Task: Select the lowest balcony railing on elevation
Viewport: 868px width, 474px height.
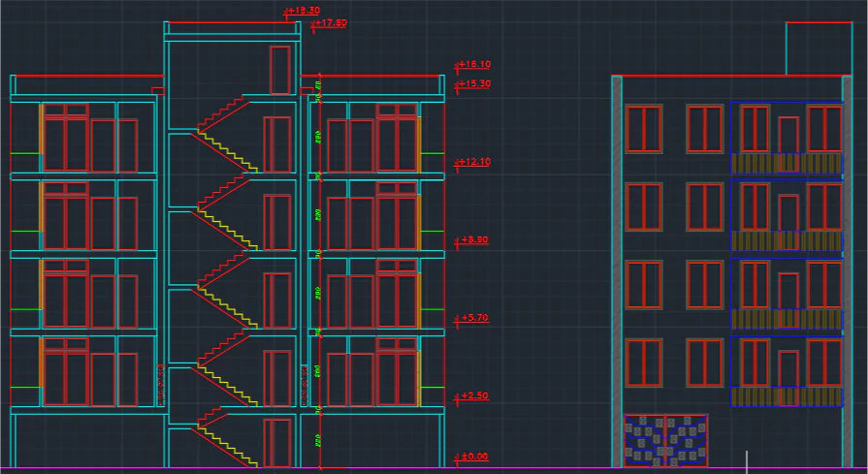Action: coord(786,396)
